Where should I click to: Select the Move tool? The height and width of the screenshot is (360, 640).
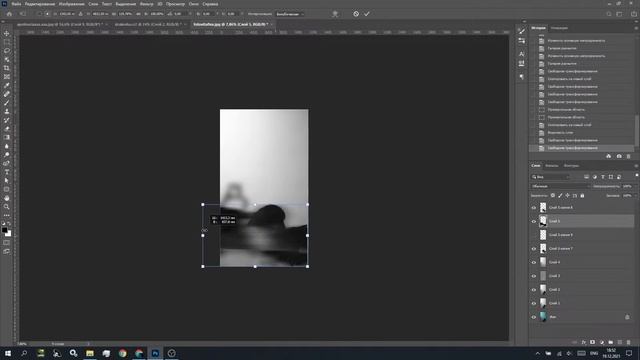[7, 33]
